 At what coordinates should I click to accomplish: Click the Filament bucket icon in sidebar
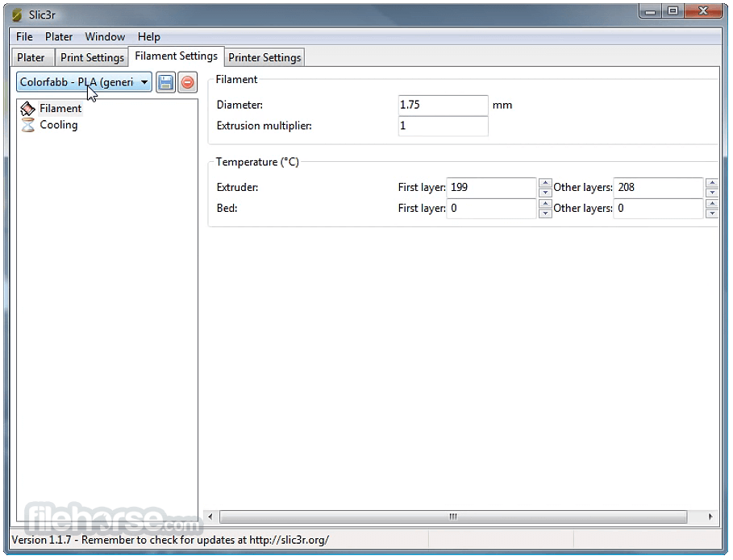pos(28,108)
